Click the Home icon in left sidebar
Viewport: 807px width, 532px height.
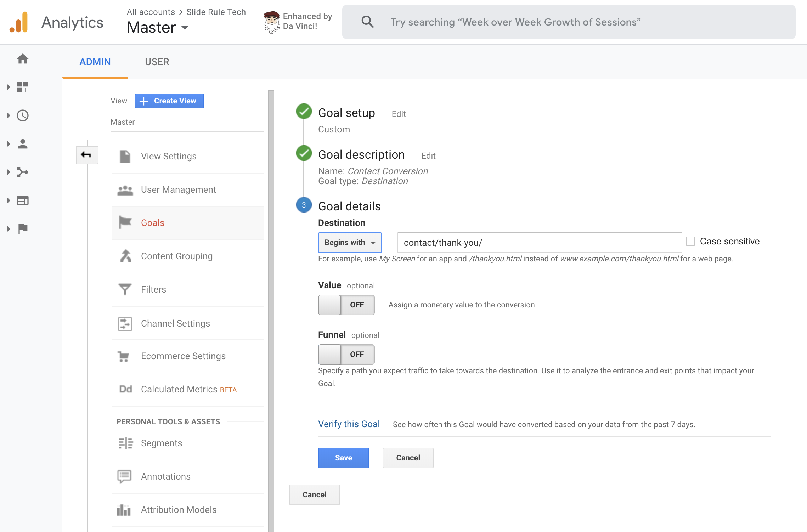(x=23, y=59)
